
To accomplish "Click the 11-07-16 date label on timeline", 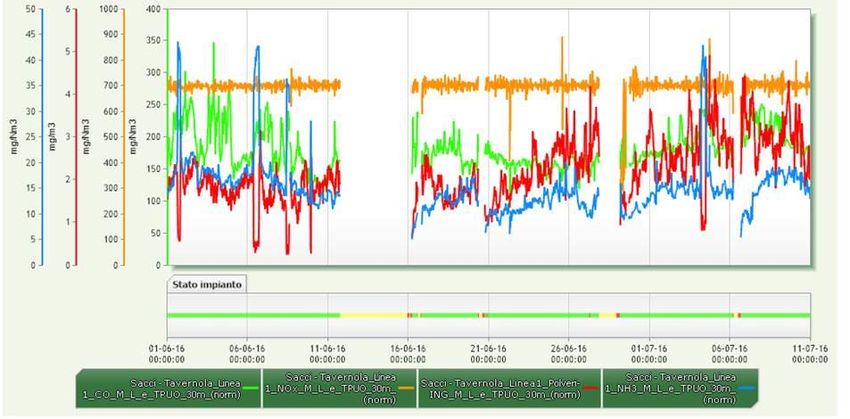I will click(x=809, y=353).
